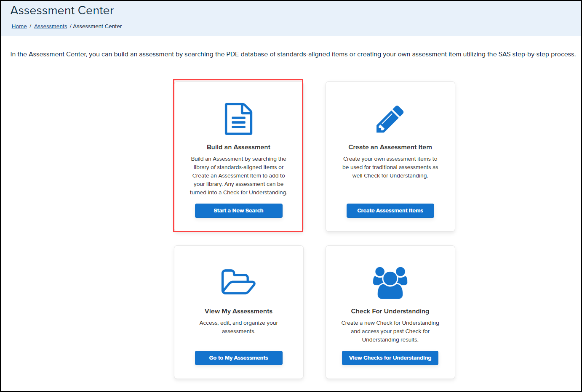Select the View Checks for Understanding button
Viewport: 582px width, 392px height.
pyautogui.click(x=390, y=358)
